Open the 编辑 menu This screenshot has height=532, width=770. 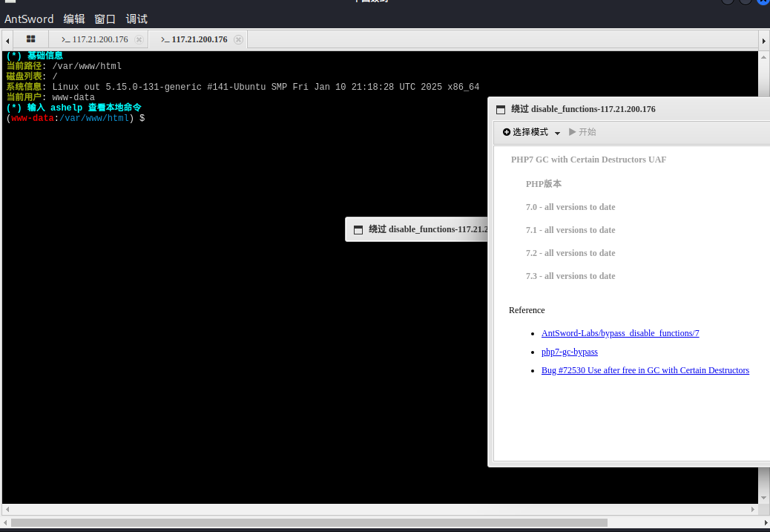[74, 19]
